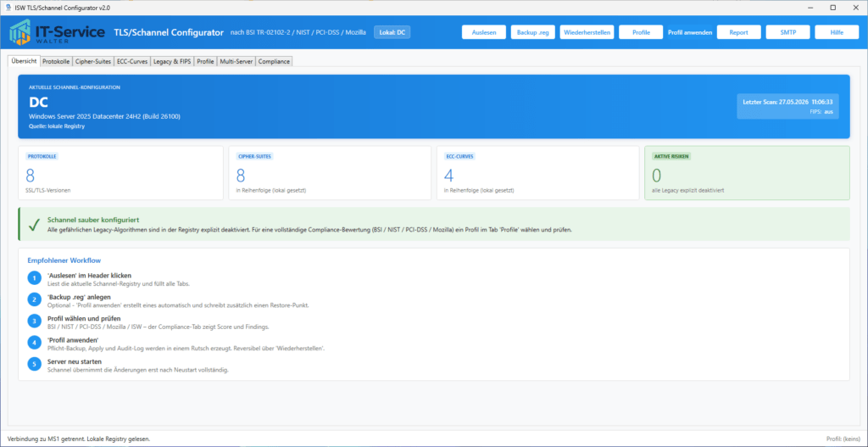868x447 pixels.
Task: Click the green checkmark icon
Action: (x=34, y=224)
